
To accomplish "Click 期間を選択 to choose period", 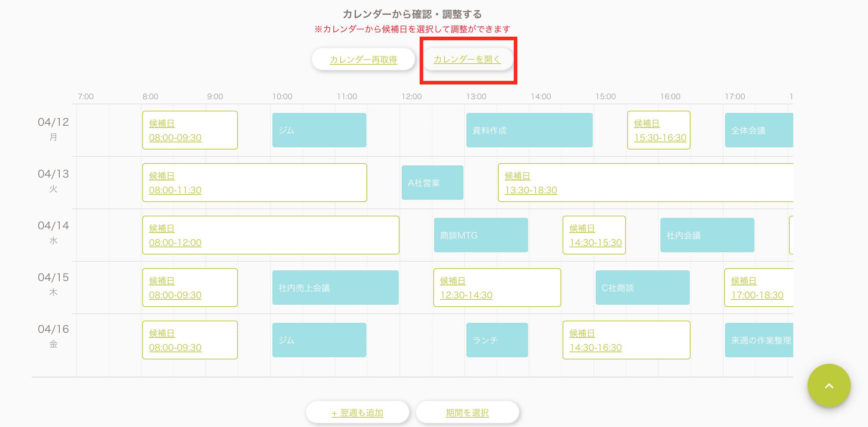I will click(x=467, y=413).
